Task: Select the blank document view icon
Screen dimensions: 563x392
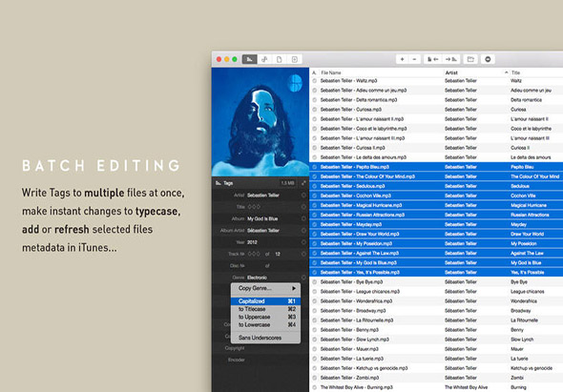Action: point(280,59)
